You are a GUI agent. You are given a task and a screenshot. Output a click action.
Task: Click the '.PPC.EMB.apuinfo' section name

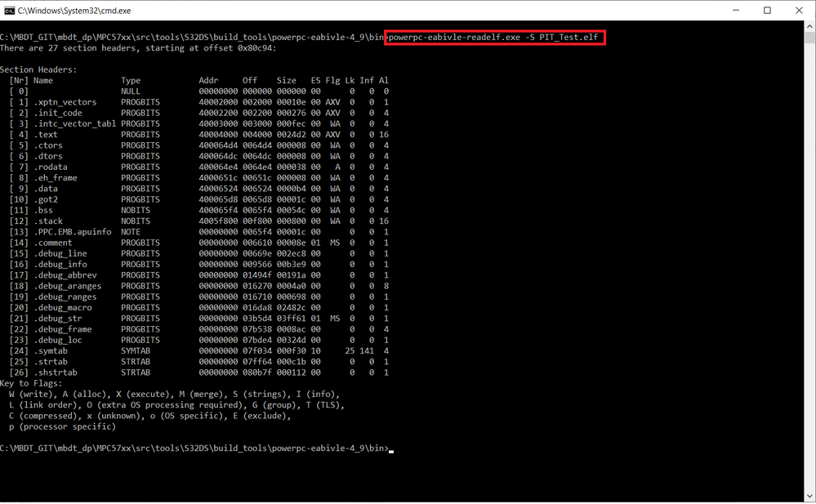(x=73, y=232)
